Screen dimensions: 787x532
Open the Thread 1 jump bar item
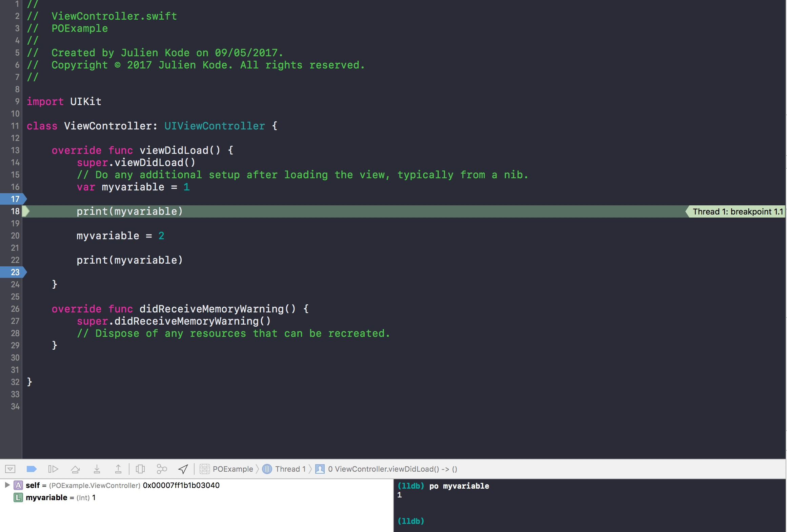(284, 469)
